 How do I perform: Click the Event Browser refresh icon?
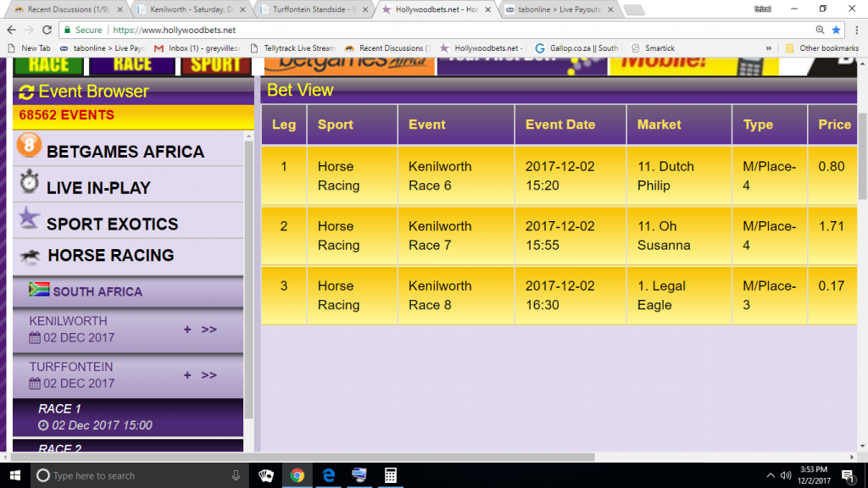click(26, 92)
